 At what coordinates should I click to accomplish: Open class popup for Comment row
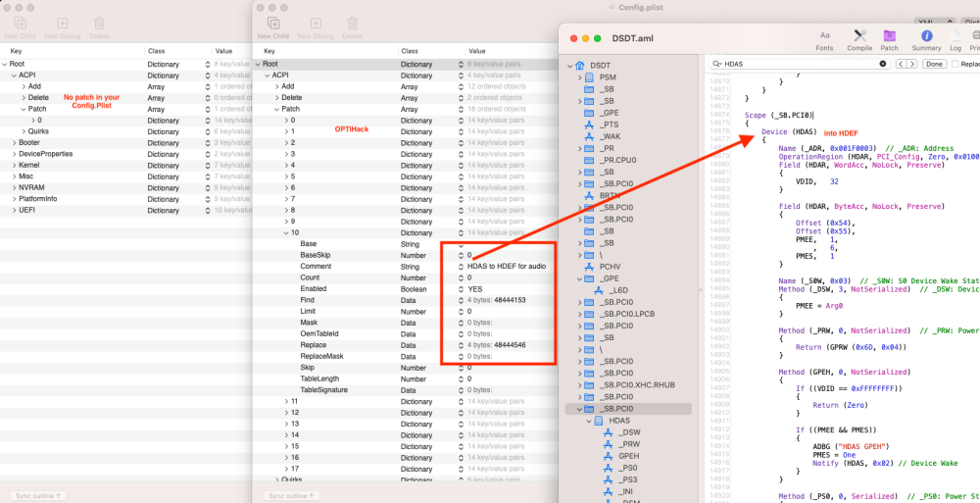[461, 267]
